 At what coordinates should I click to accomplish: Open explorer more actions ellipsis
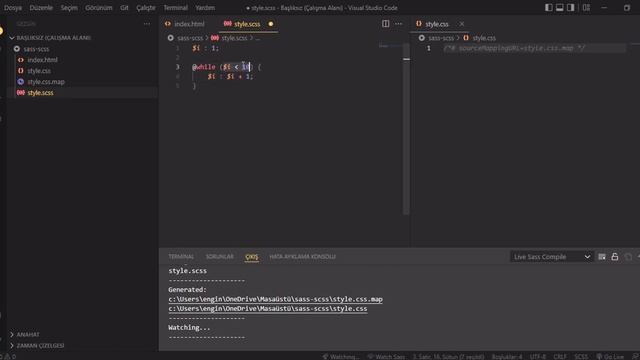coord(147,24)
